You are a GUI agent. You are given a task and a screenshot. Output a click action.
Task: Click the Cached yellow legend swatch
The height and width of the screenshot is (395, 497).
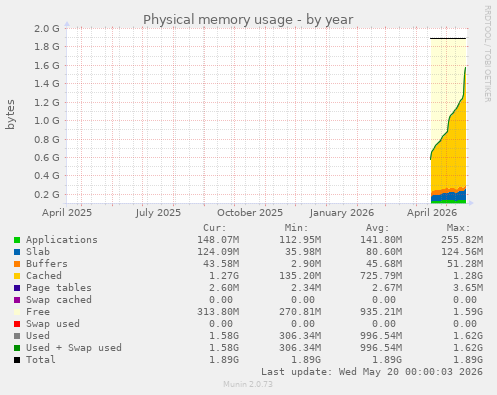coord(17,276)
